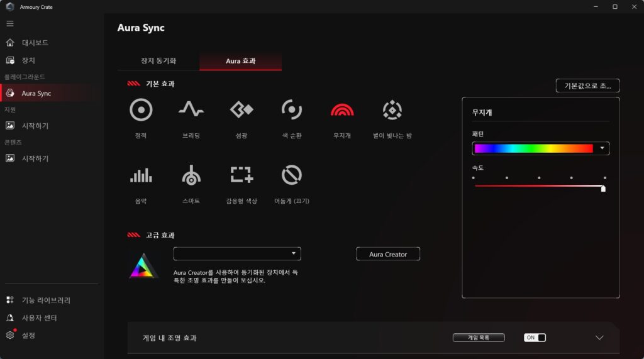The image size is (644, 359).
Task: Open 시작하기 under 지원
Action: 52,126
